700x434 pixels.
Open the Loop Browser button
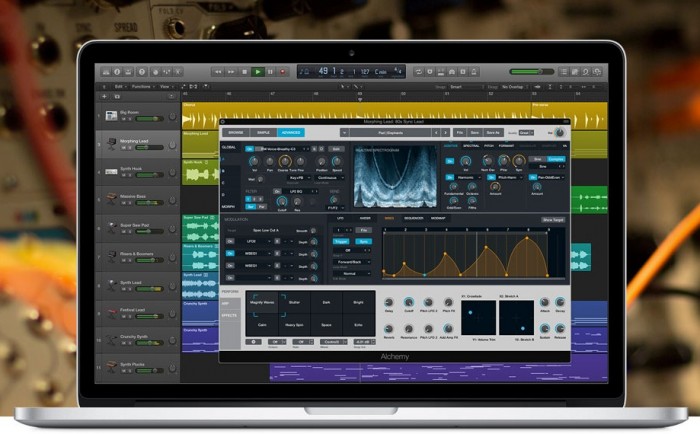click(x=586, y=71)
